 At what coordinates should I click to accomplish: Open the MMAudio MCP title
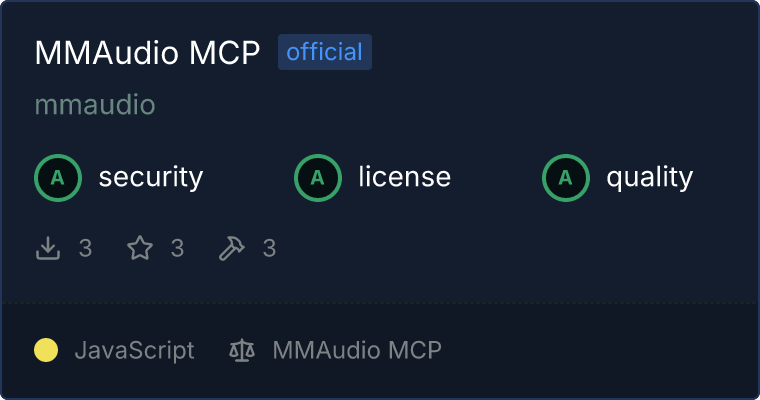tap(147, 52)
